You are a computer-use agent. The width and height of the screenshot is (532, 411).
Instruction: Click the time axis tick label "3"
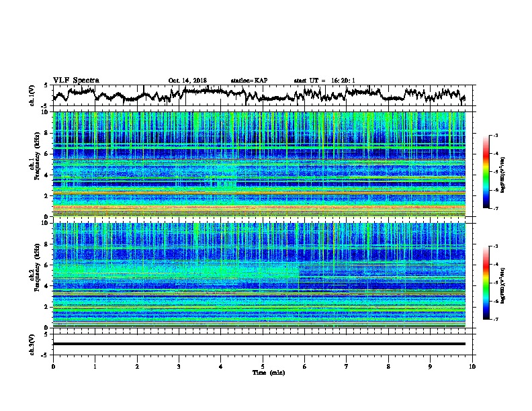[x=179, y=367]
